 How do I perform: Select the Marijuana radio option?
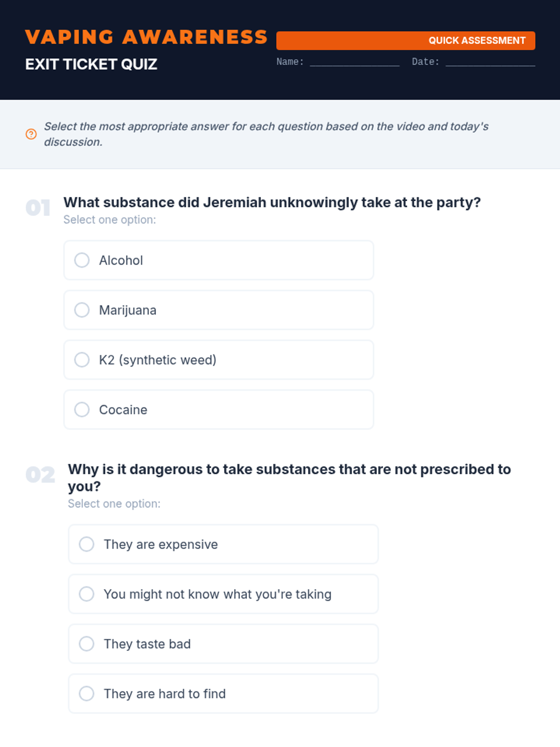(82, 310)
